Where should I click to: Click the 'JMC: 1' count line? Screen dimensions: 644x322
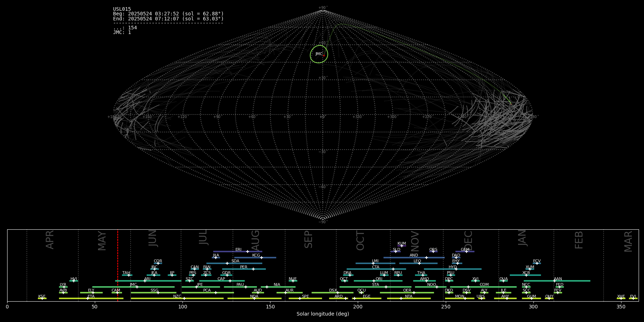click(122, 32)
